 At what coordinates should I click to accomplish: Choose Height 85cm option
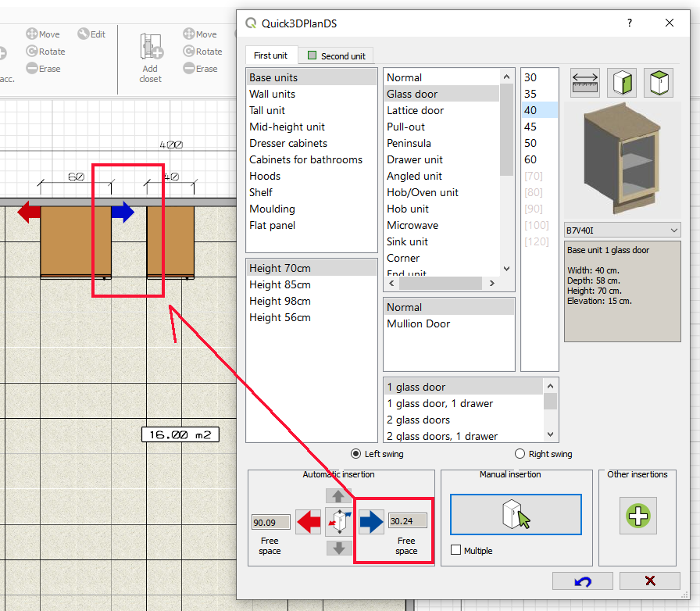[311, 284]
